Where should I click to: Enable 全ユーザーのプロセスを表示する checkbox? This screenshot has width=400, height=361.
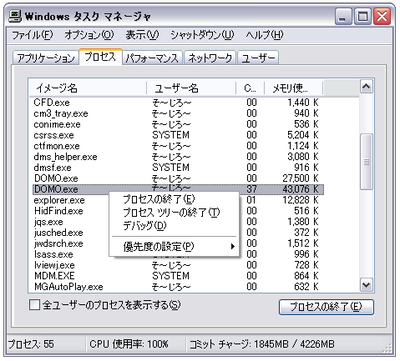click(x=35, y=305)
